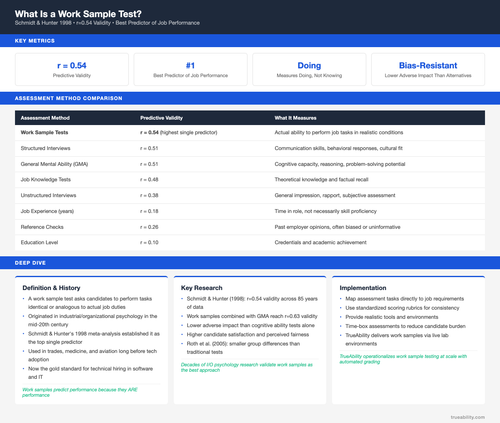Click green note 'Decades of I/O psychology research'
Screen dimensions: 500x423
[x=247, y=367]
